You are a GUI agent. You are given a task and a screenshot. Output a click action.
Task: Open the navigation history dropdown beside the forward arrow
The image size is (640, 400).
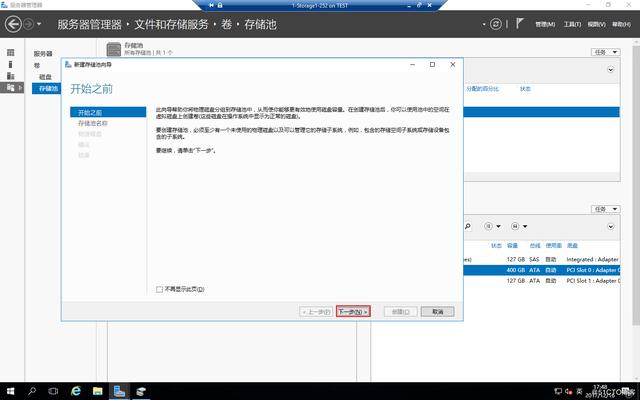[39, 24]
